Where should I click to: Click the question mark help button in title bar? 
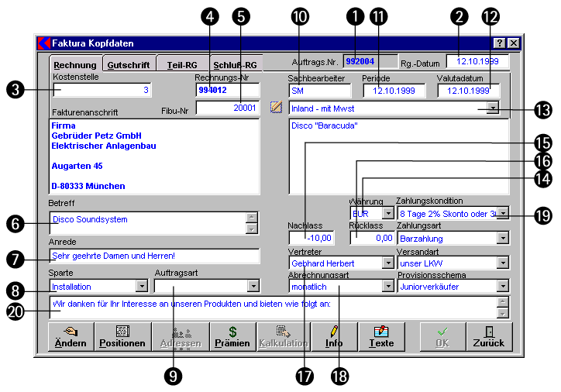500,43
